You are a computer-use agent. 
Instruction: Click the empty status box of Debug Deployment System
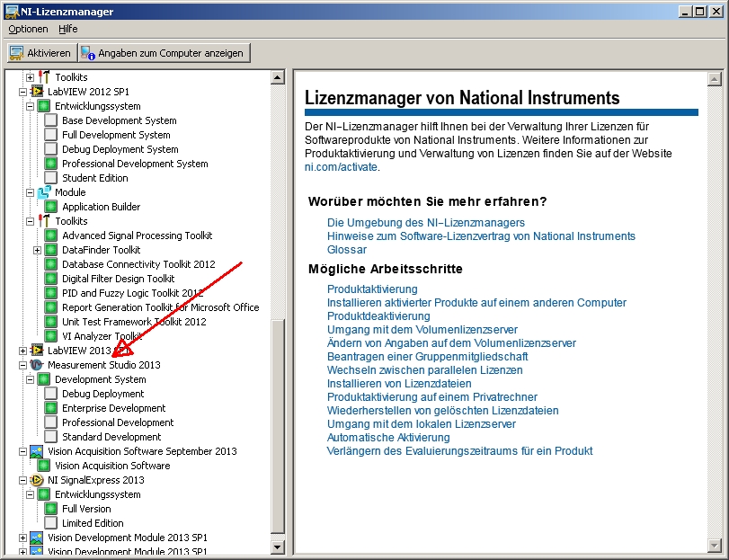click(50, 149)
